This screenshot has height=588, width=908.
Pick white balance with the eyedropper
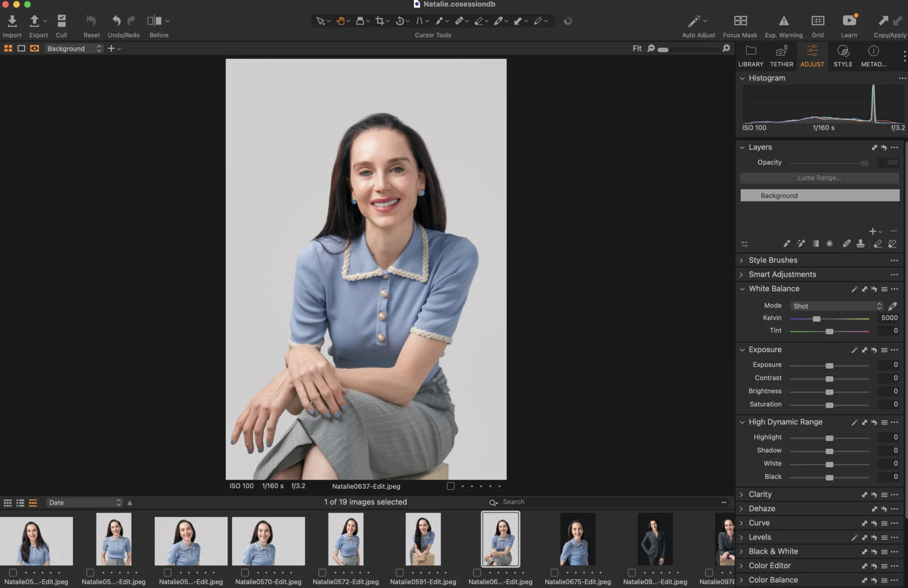coord(892,306)
